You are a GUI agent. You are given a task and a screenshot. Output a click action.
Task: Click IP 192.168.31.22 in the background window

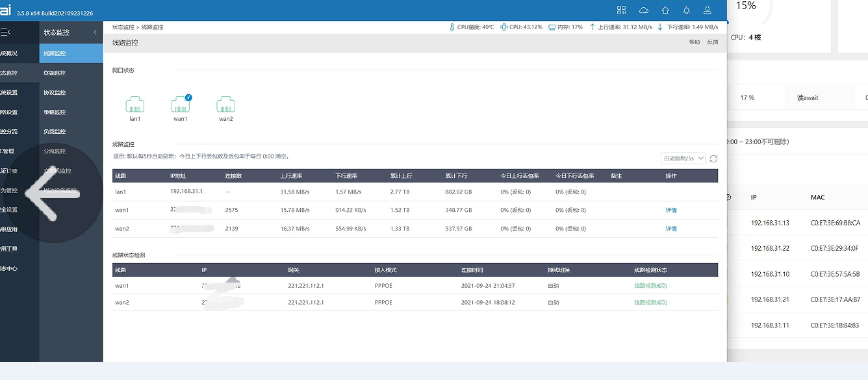tap(770, 248)
